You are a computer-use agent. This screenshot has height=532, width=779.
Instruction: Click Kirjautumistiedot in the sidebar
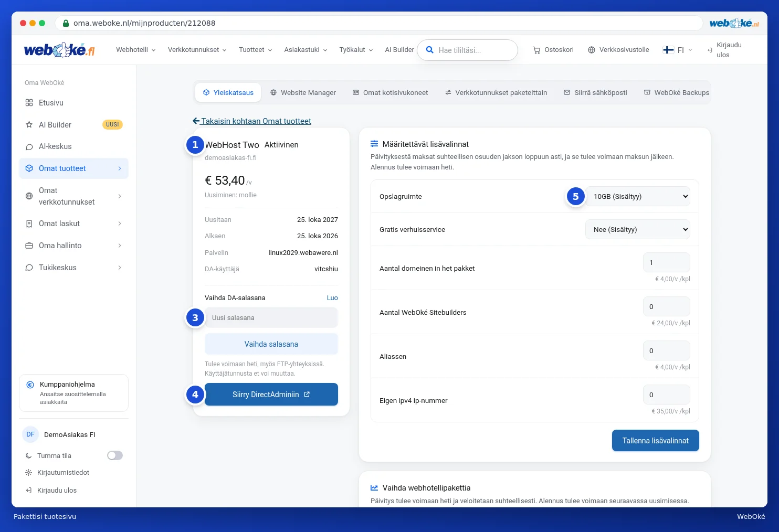click(x=63, y=473)
